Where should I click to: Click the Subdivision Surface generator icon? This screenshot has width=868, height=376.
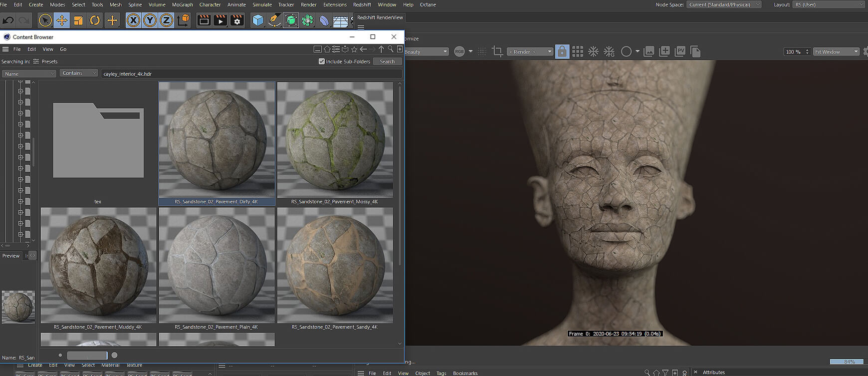[x=291, y=20]
